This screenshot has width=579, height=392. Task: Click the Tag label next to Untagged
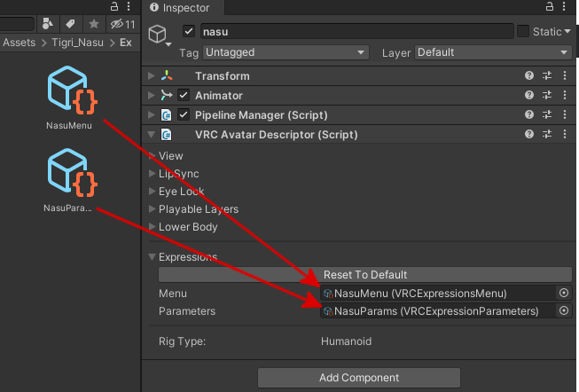tap(189, 53)
